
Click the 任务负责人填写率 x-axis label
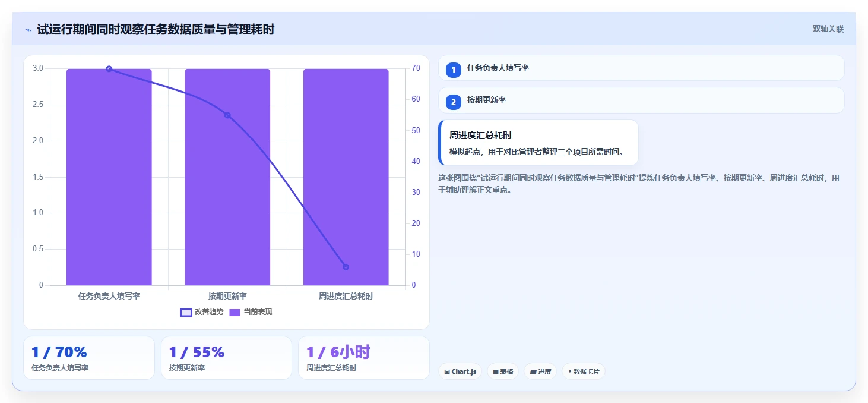click(109, 295)
